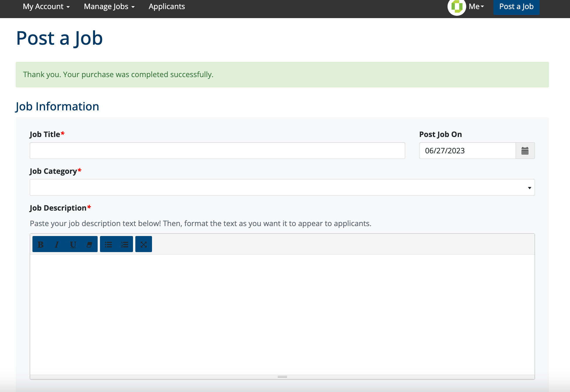The width and height of the screenshot is (570, 392).
Task: Insert a numbered list in description
Action: click(125, 244)
